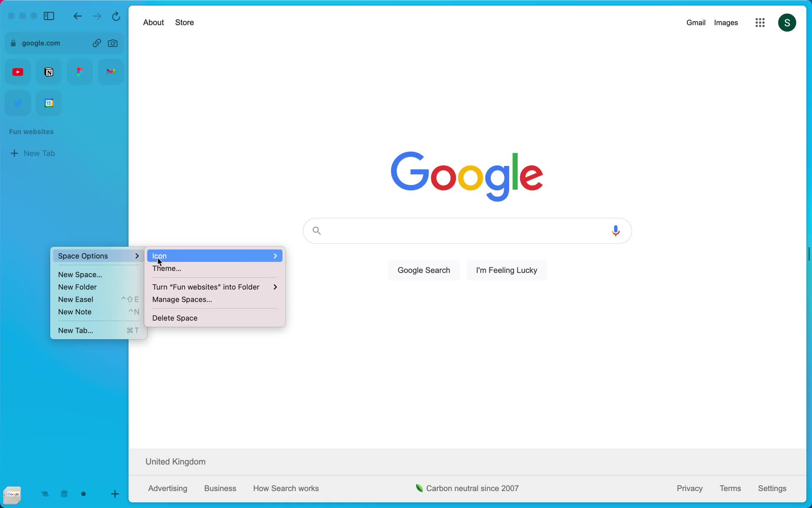Open Notion icon in sidebar
This screenshot has width=812, height=508.
[49, 72]
